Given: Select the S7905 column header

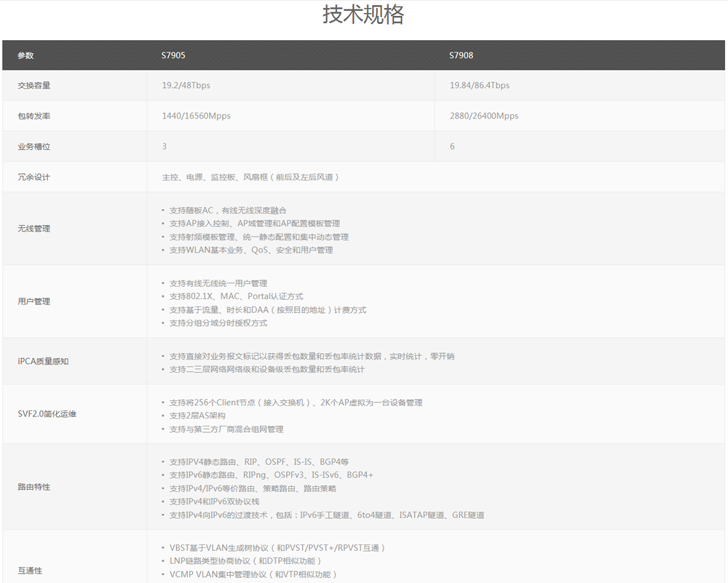Looking at the screenshot, I should [171, 55].
